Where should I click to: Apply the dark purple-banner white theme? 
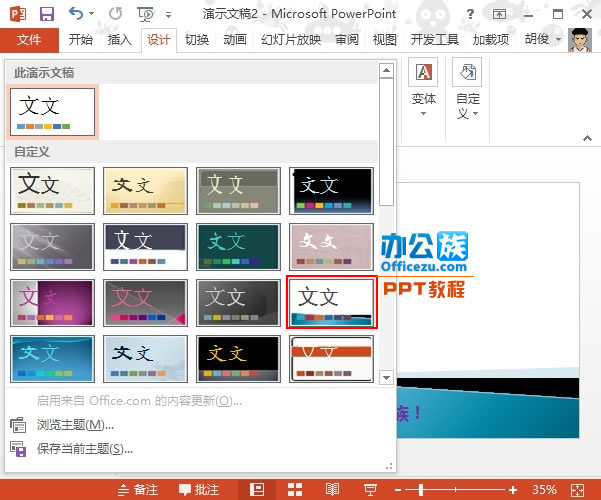click(145, 247)
